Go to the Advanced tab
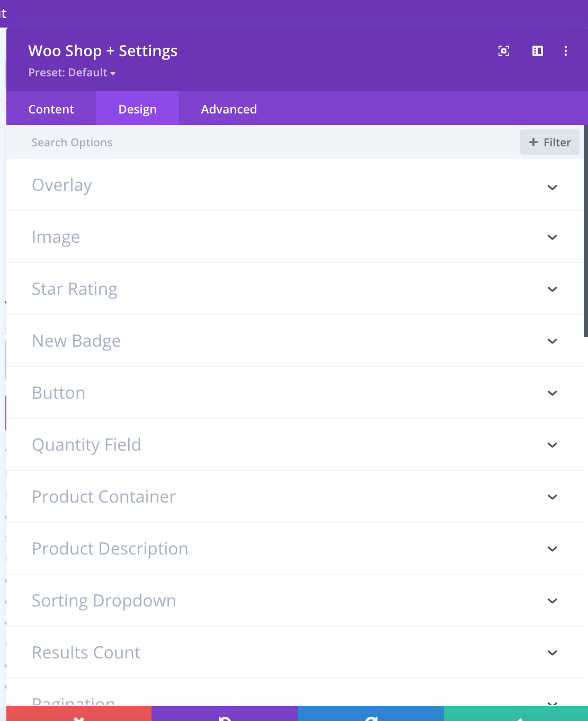Image resolution: width=588 pixels, height=721 pixels. point(229,109)
